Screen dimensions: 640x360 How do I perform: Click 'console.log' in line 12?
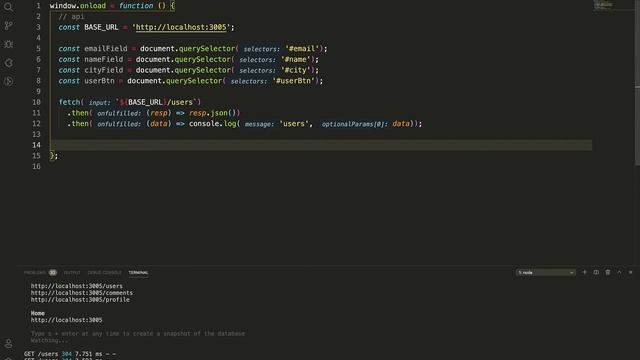pyautogui.click(x=212, y=124)
